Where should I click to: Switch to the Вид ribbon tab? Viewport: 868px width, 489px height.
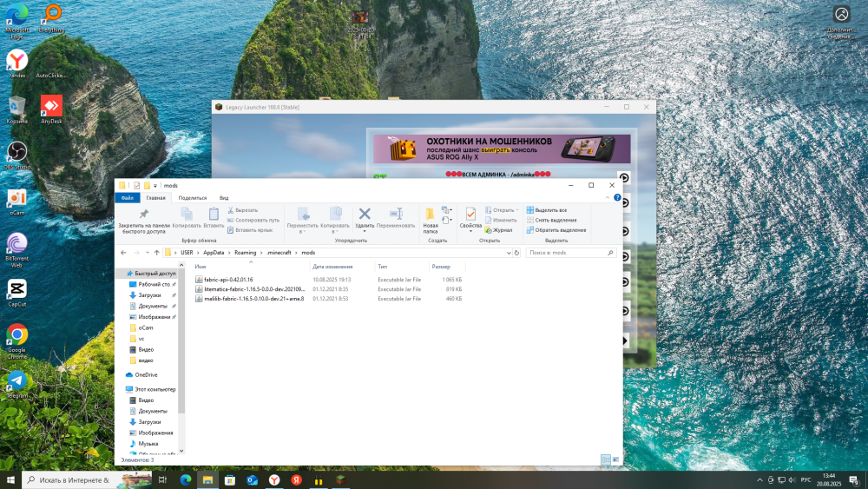pyautogui.click(x=224, y=198)
